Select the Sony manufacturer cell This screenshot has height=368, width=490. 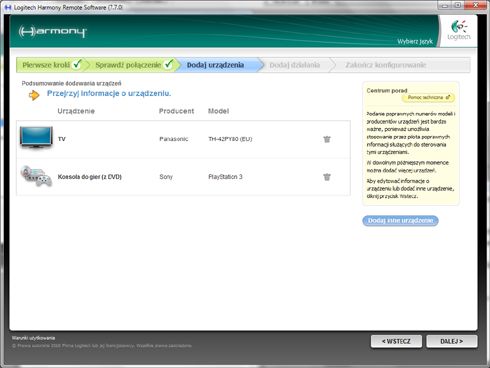coord(166,177)
